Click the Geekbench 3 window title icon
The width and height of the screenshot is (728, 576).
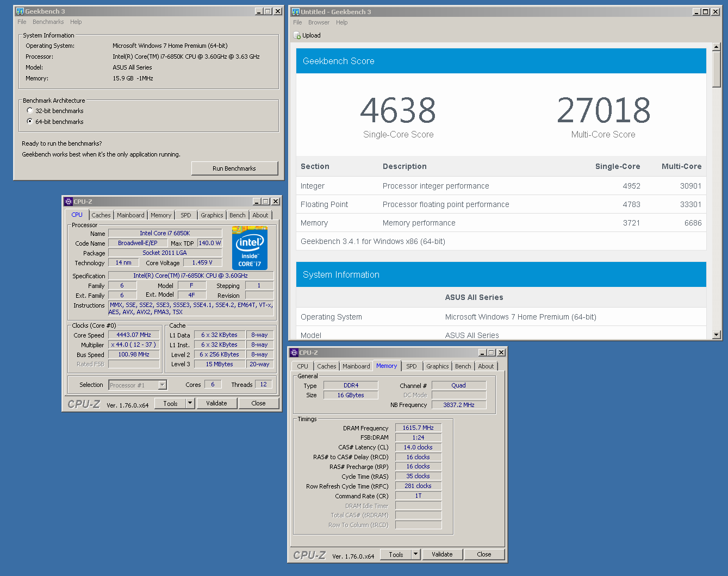pos(20,11)
